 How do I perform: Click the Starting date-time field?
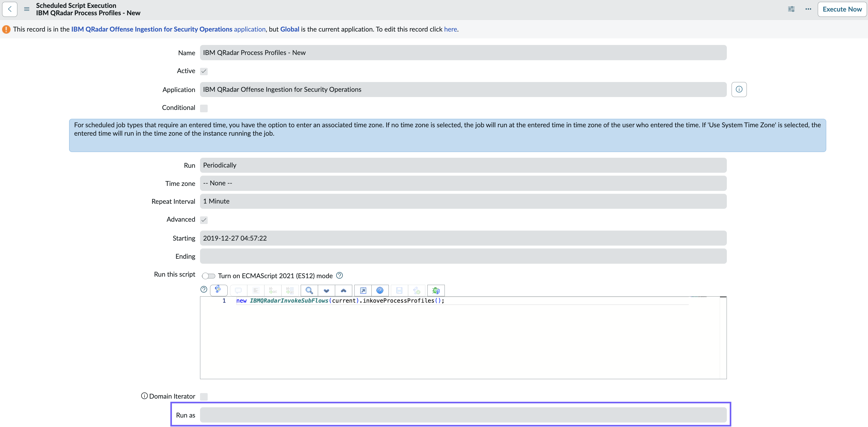pyautogui.click(x=463, y=238)
